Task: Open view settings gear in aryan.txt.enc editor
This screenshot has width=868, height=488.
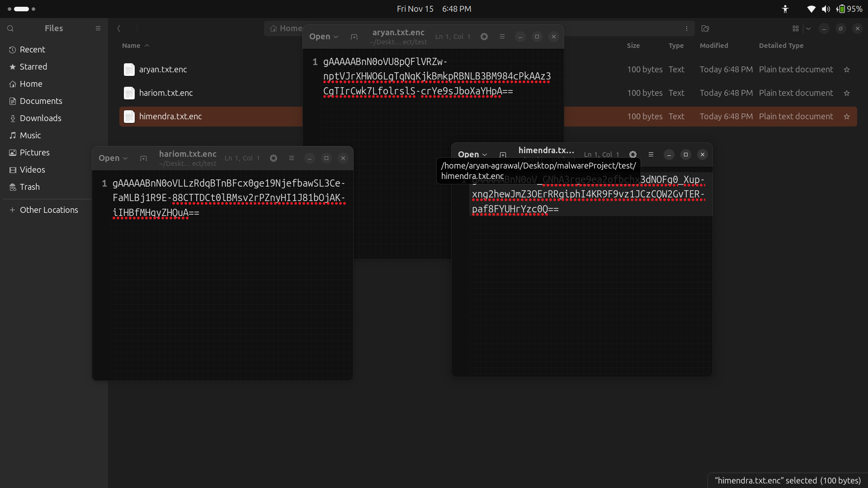Action: pos(484,37)
